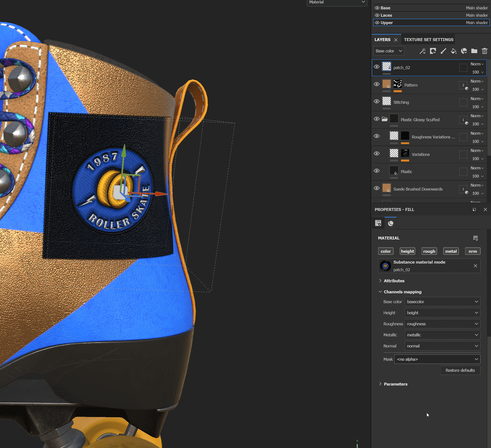Click the Add effect magic wand icon
The height and width of the screenshot is (448, 491).
click(x=422, y=51)
